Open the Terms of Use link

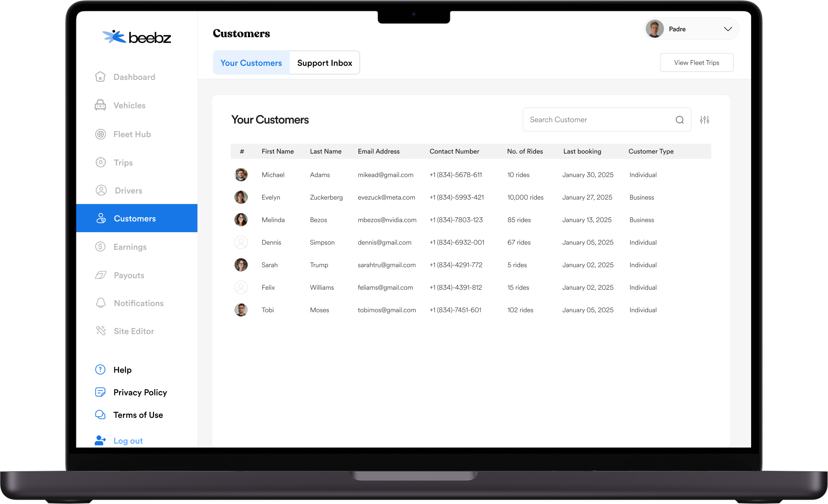(x=138, y=415)
